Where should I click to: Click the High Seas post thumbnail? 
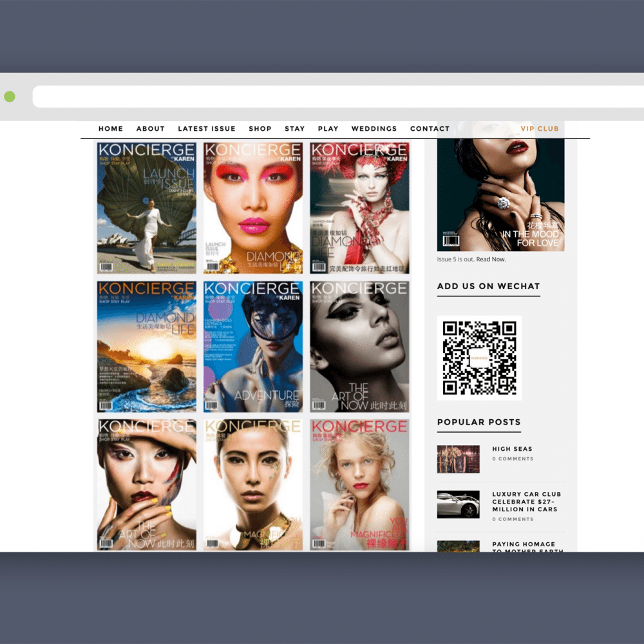[458, 459]
